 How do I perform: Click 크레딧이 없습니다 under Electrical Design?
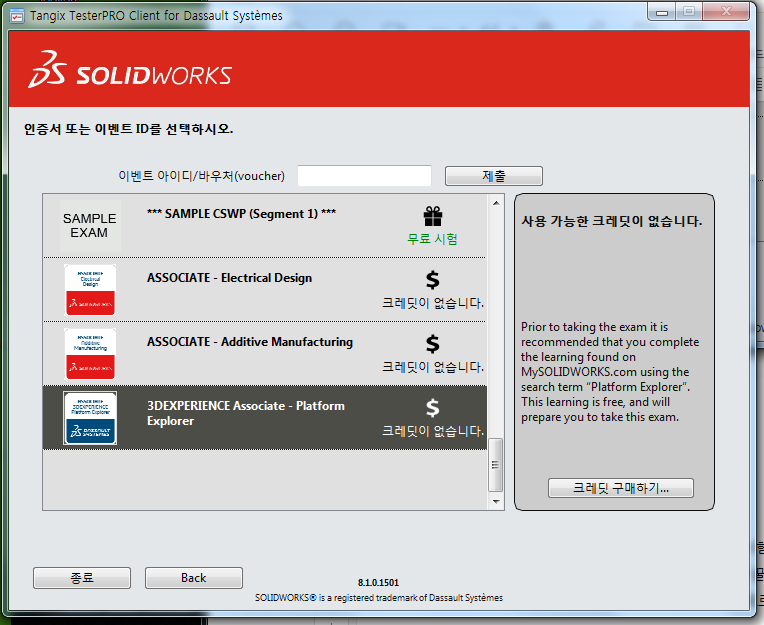(x=433, y=303)
